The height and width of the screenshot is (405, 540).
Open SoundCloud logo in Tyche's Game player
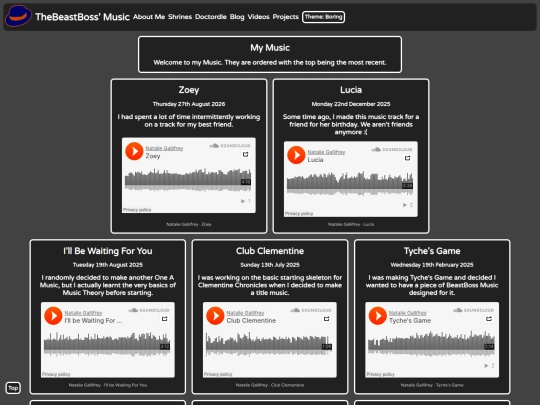473,310
